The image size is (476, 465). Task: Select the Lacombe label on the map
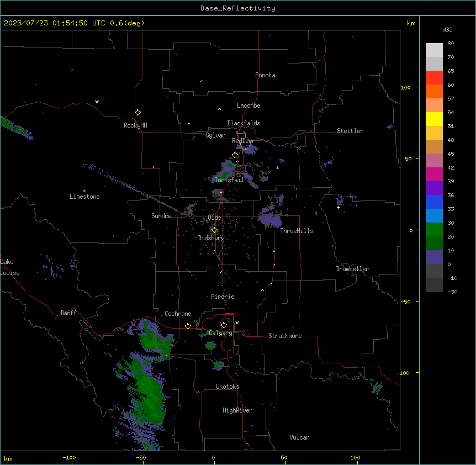[248, 105]
